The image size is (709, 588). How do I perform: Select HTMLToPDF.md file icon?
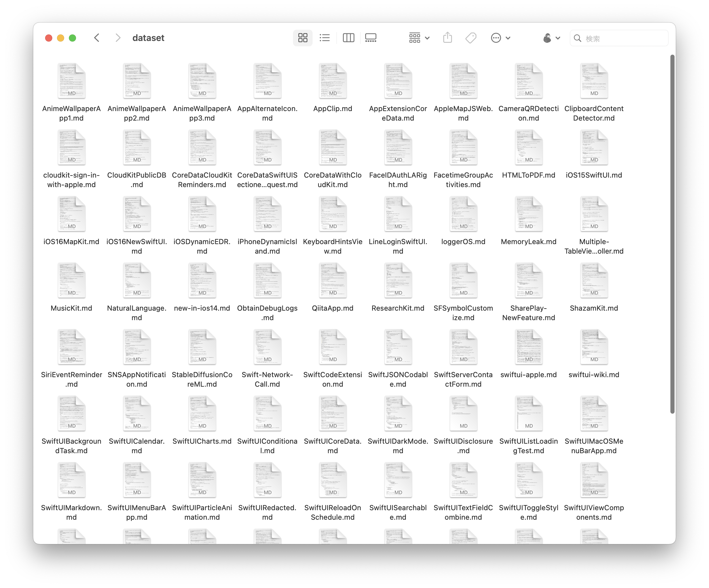529,147
